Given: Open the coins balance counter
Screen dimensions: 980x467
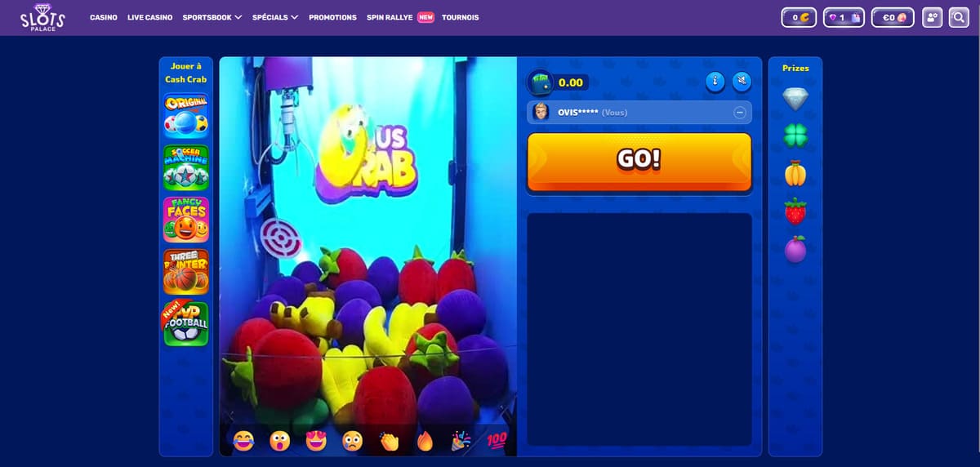Looking at the screenshot, I should [x=799, y=17].
